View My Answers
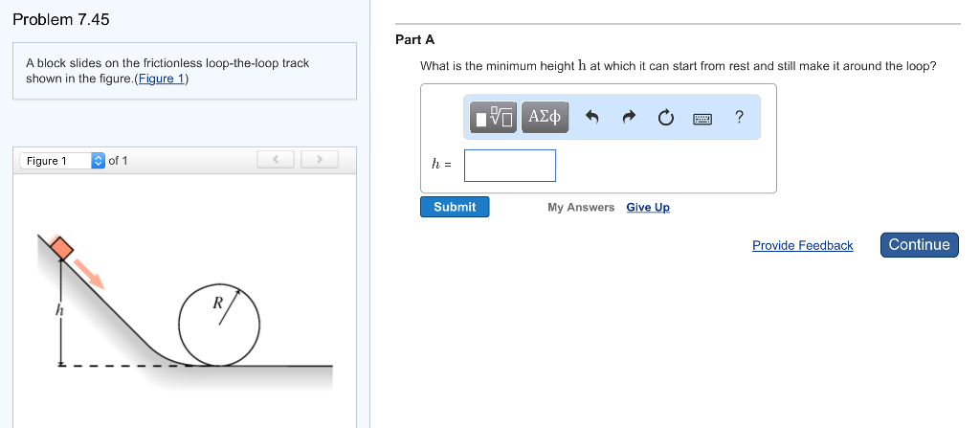The image size is (980, 428). click(x=581, y=207)
